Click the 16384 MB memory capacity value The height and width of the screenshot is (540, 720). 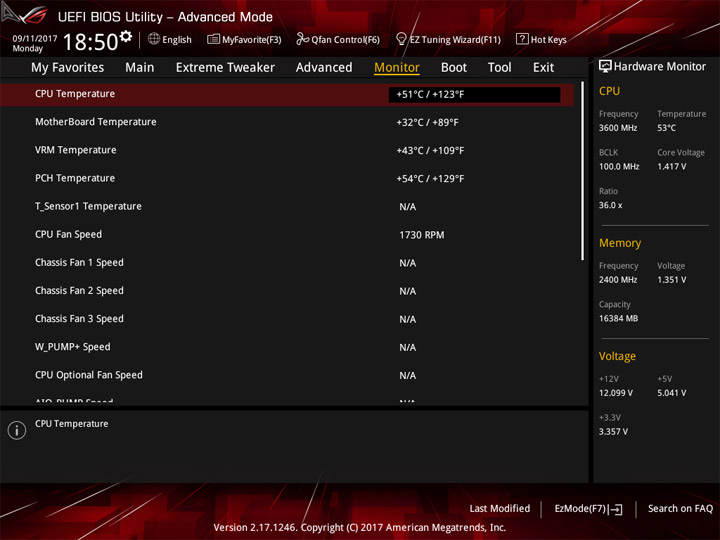[618, 319]
